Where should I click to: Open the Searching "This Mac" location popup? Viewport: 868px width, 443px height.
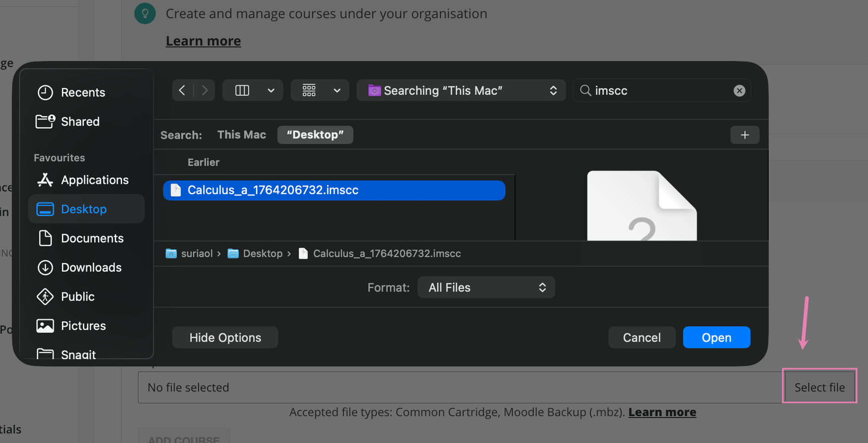pyautogui.click(x=461, y=90)
